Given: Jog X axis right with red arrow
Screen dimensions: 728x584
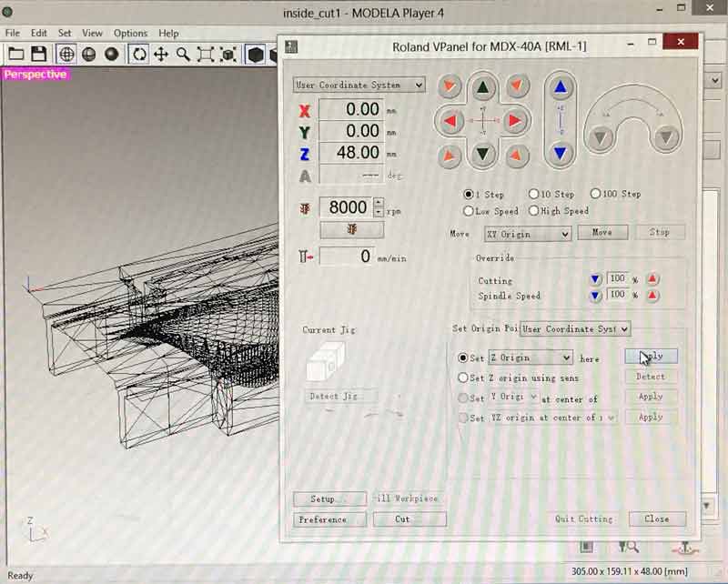Looking at the screenshot, I should pos(515,121).
